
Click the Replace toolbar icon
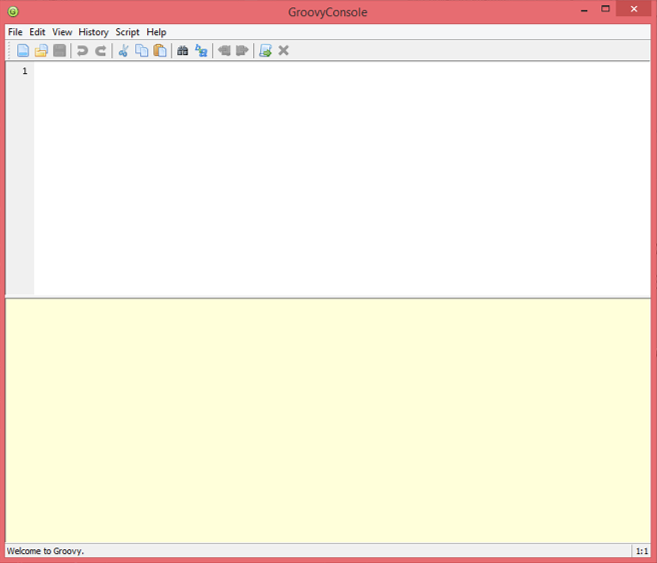tap(201, 51)
